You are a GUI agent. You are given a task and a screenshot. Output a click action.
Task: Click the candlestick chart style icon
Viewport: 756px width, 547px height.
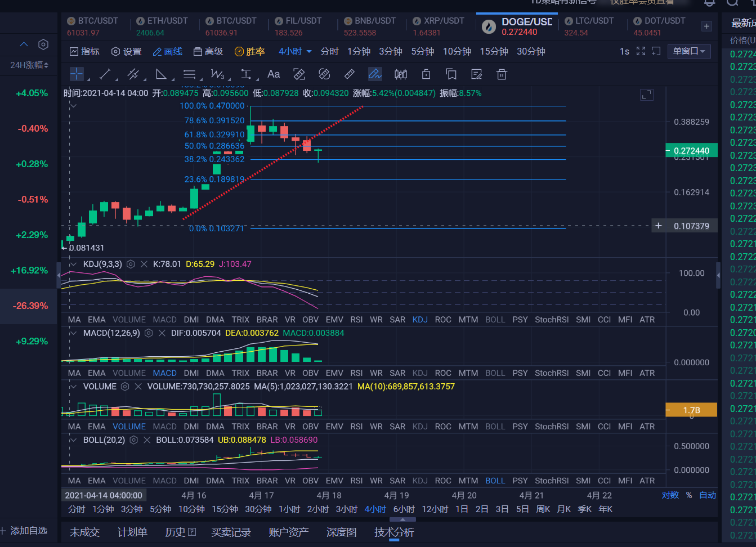click(401, 74)
